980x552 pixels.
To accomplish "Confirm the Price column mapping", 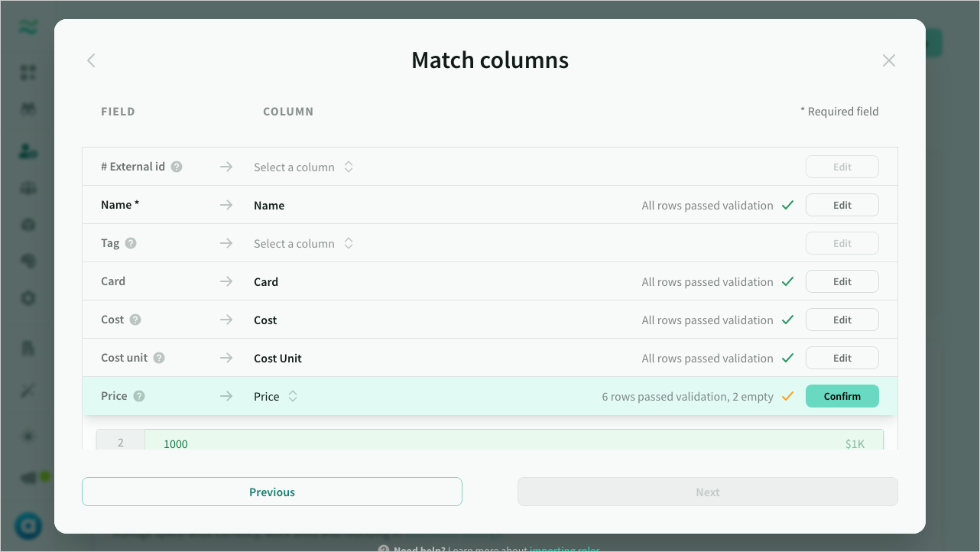I will tap(842, 396).
